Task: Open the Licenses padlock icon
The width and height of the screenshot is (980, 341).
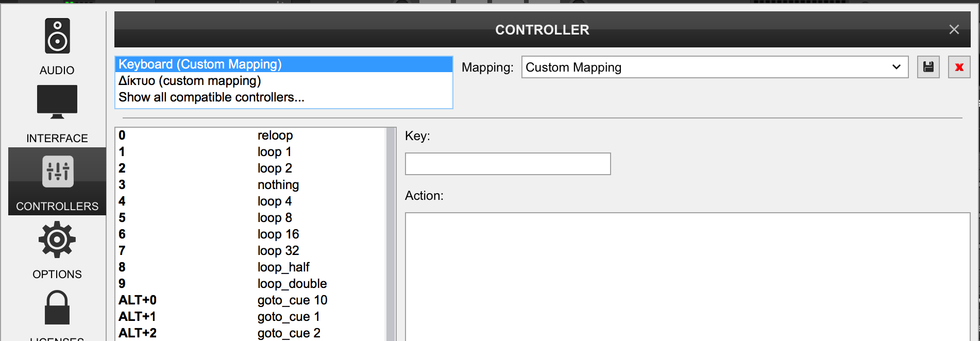Action: coord(57,308)
